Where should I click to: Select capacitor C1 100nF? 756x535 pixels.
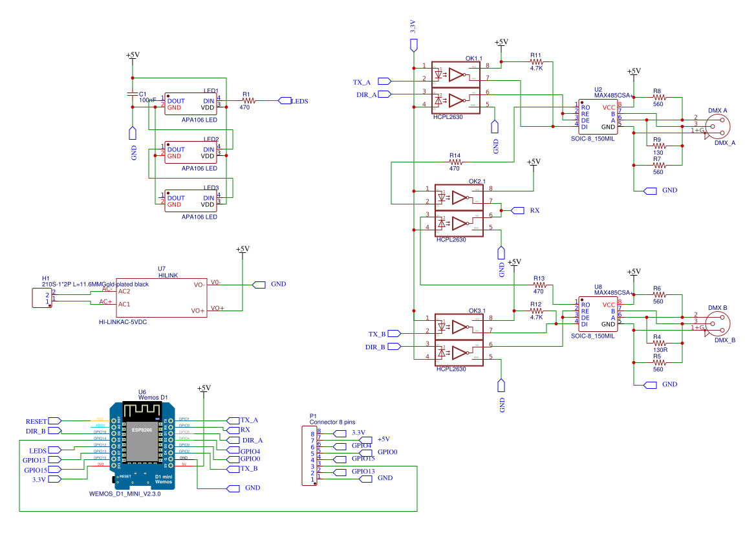[x=133, y=94]
